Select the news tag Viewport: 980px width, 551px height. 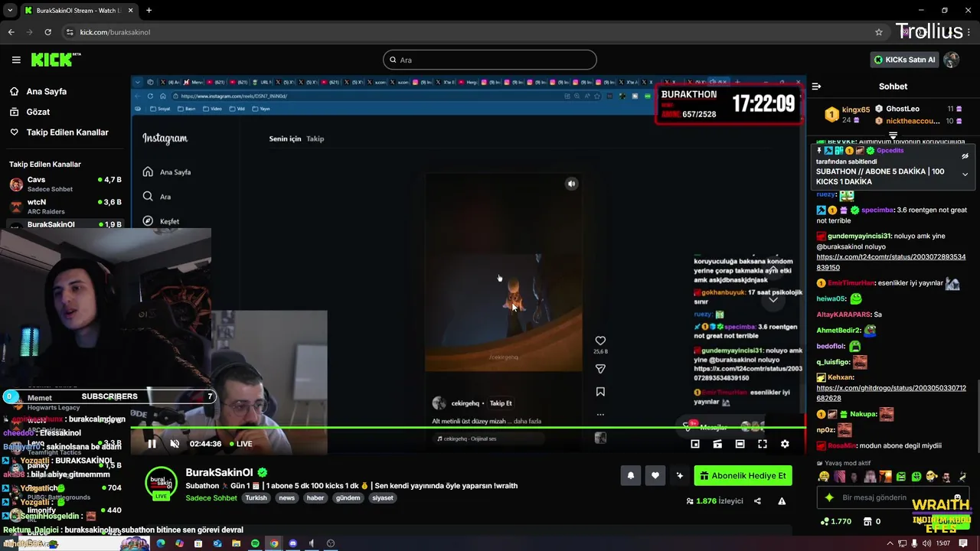point(287,497)
